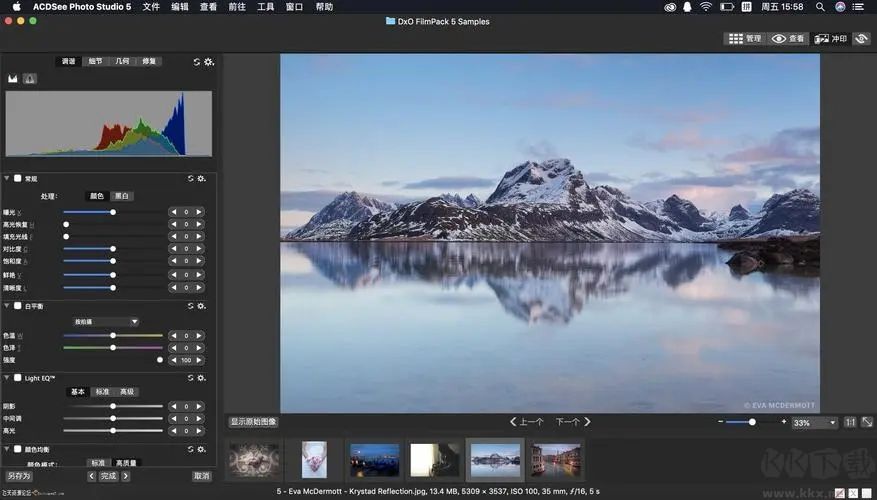Switch to the 细节 (Detail) tab
877x500 pixels.
tap(95, 62)
